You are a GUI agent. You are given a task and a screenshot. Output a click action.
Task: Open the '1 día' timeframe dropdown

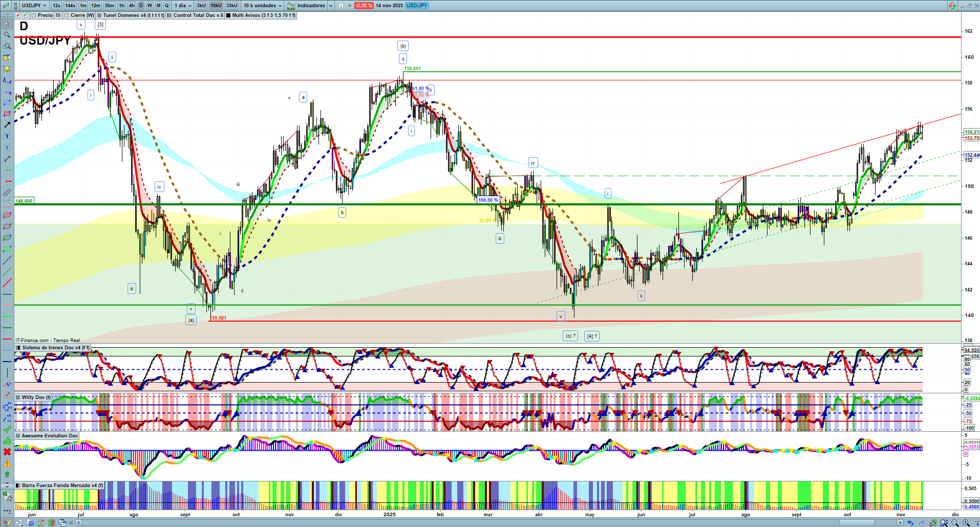click(183, 6)
